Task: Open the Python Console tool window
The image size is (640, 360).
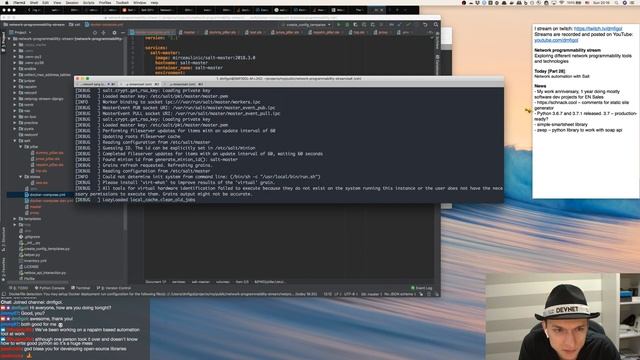Action: coord(50,288)
